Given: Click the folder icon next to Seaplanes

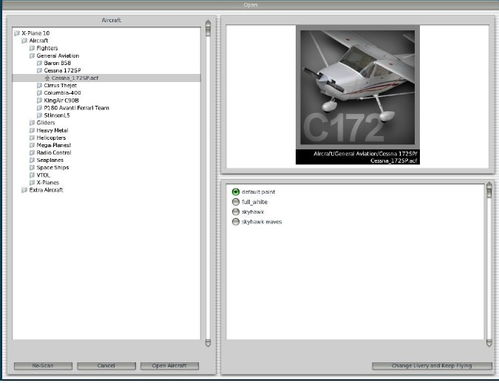Looking at the screenshot, I should point(32,160).
